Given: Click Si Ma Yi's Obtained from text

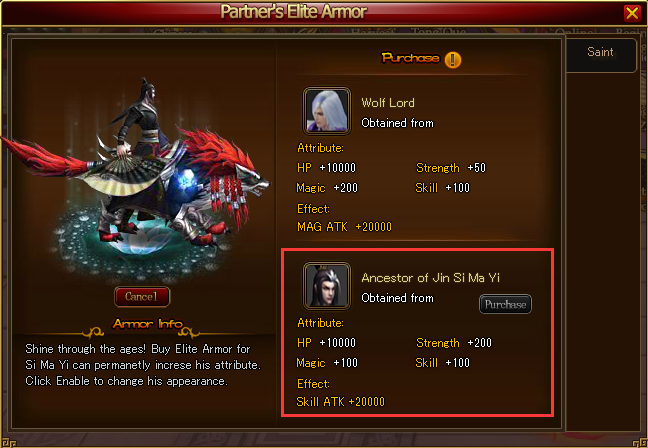Looking at the screenshot, I should click(398, 298).
